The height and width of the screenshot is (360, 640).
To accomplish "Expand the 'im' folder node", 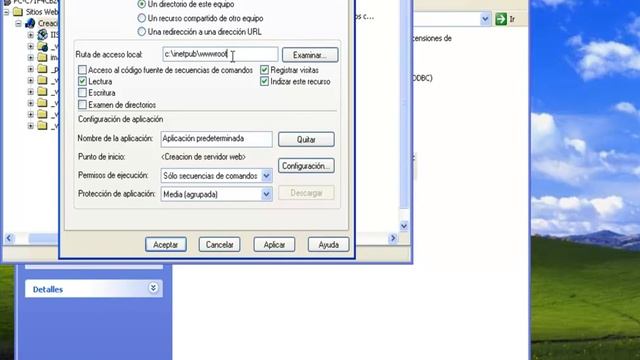I will (31, 58).
